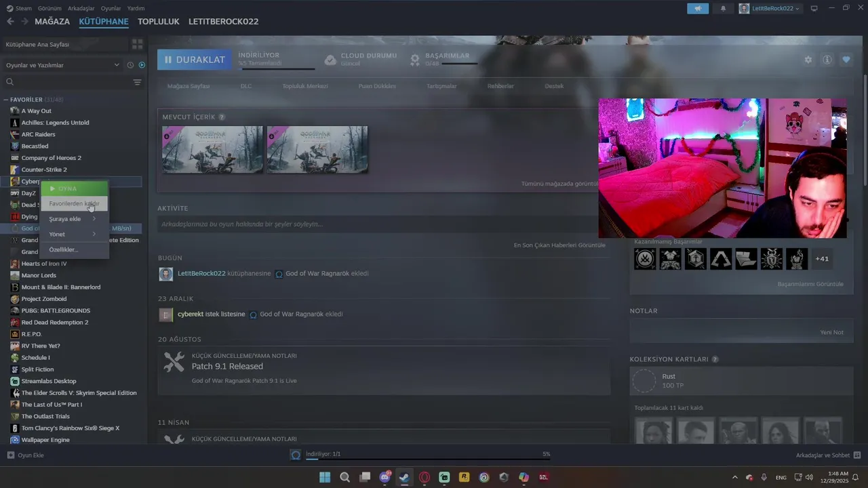
Task: Click Mevcut İçerik help question mark
Action: [x=222, y=117]
